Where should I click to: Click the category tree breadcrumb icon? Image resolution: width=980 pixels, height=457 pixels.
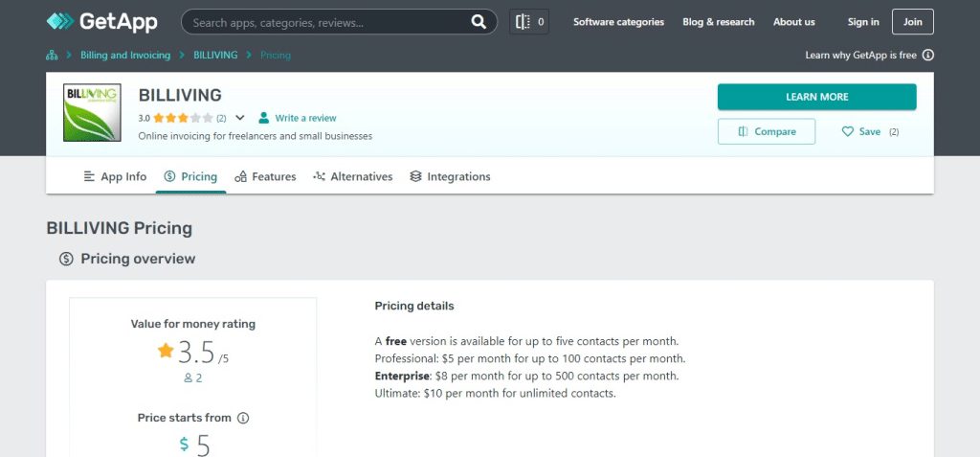coord(53,56)
